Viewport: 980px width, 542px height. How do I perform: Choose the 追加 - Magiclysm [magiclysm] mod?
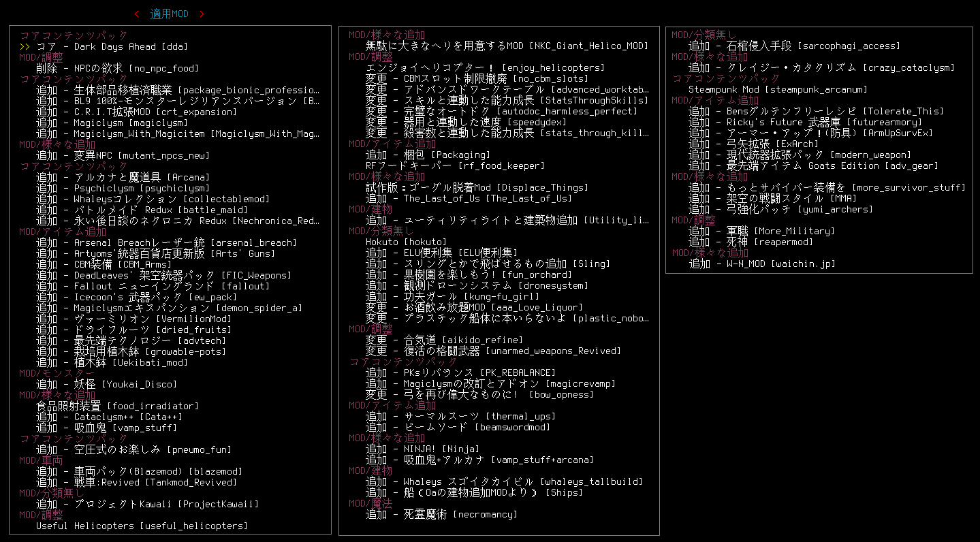[x=112, y=123]
